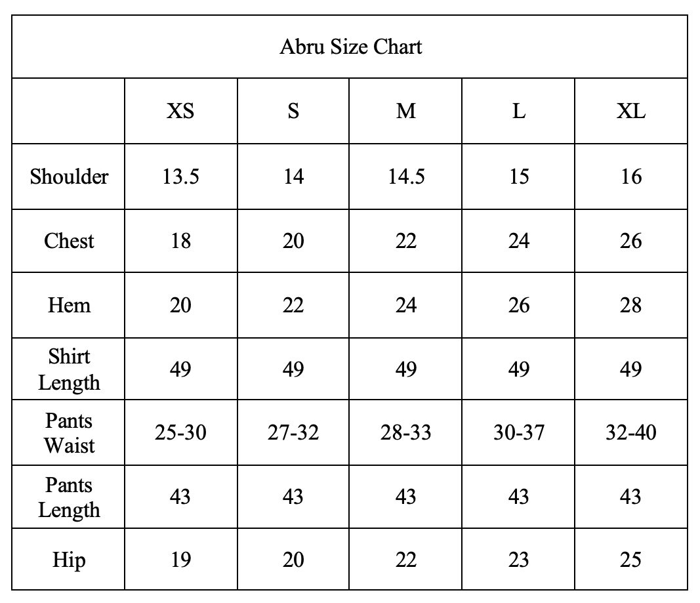Select the XS column header
The width and height of the screenshot is (700, 603).
(180, 112)
